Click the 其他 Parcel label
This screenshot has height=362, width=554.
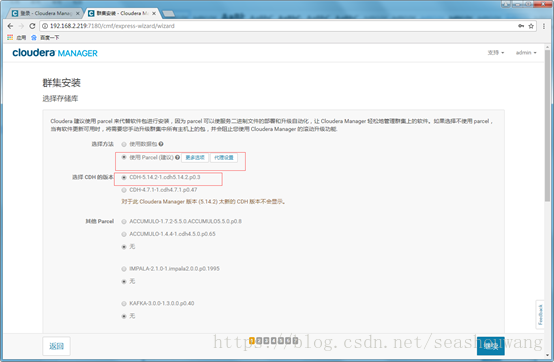click(x=99, y=221)
